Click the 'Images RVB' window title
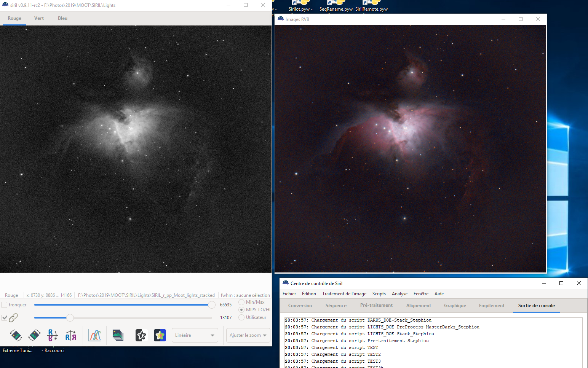This screenshot has height=368, width=588. [297, 19]
